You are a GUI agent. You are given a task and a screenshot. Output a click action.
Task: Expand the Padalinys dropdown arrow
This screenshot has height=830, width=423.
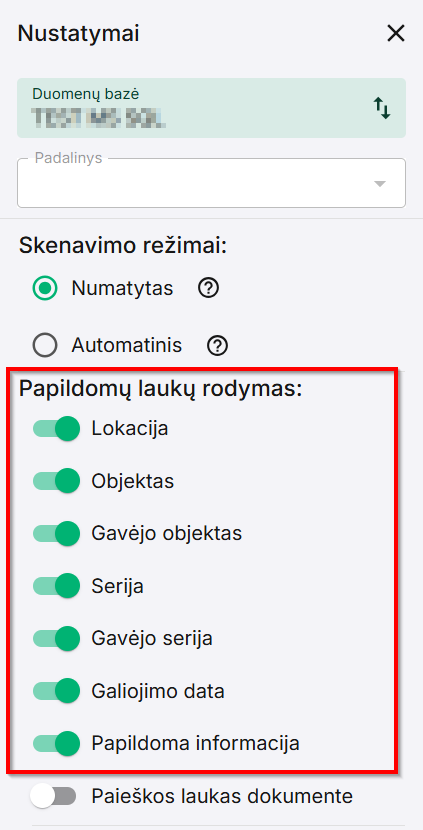380,184
